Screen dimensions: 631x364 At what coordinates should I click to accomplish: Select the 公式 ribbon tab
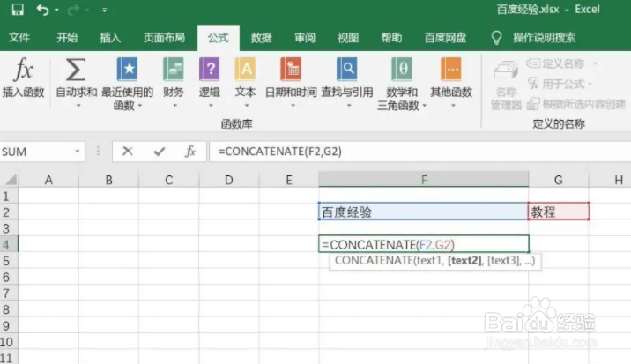pos(218,38)
